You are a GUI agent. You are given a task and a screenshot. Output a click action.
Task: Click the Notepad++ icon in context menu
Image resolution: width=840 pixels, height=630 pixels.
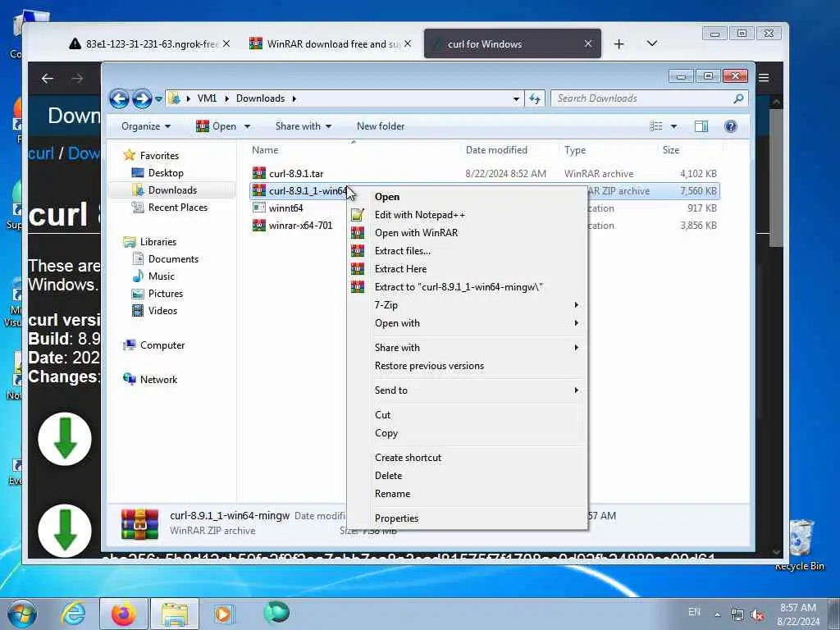coord(358,215)
